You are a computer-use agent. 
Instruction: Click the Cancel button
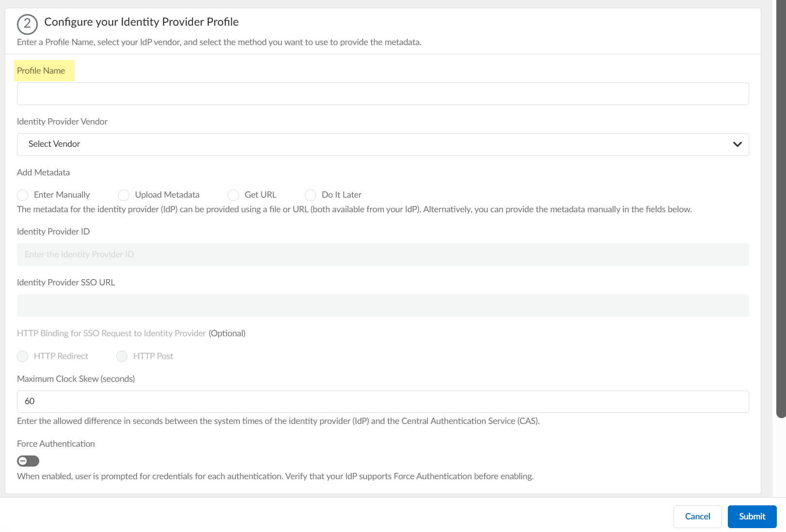click(x=697, y=516)
